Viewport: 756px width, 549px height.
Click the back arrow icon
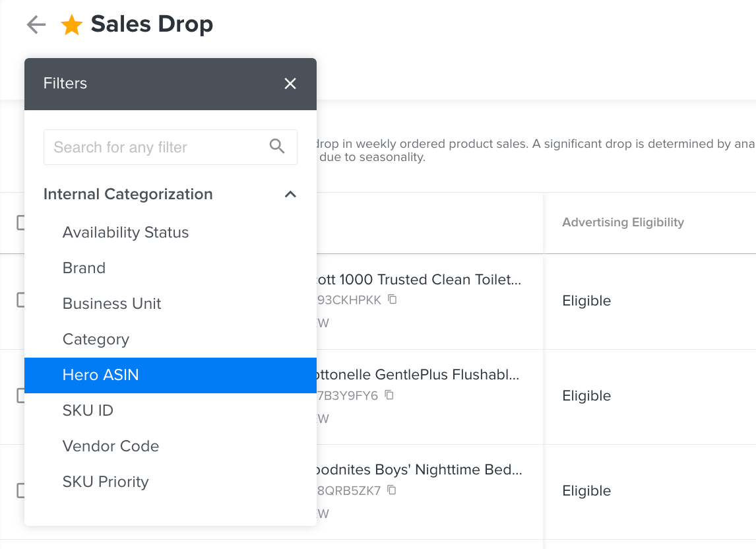tap(36, 25)
